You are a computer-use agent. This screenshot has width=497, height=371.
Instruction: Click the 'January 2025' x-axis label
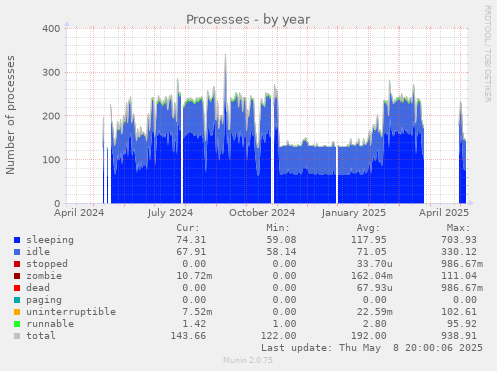click(354, 213)
